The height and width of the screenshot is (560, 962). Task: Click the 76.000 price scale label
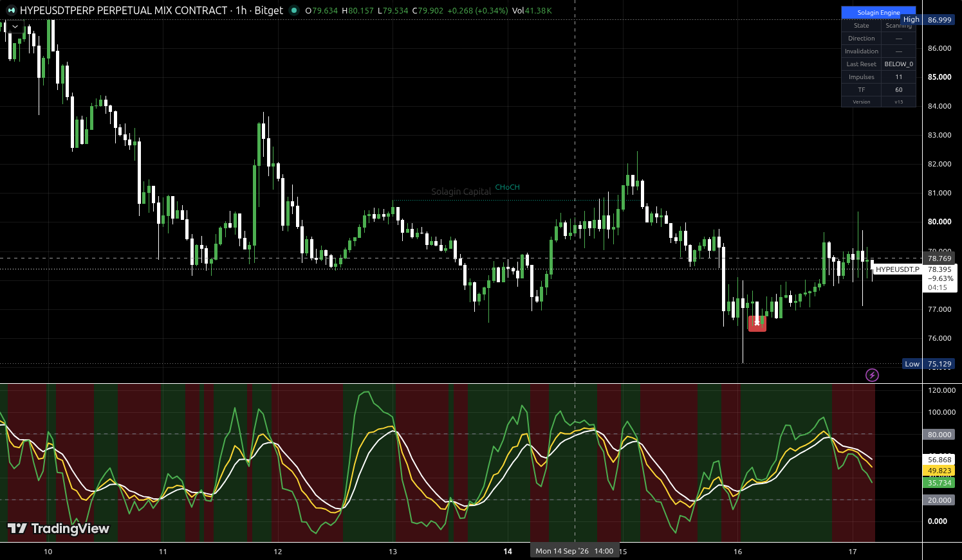(939, 338)
